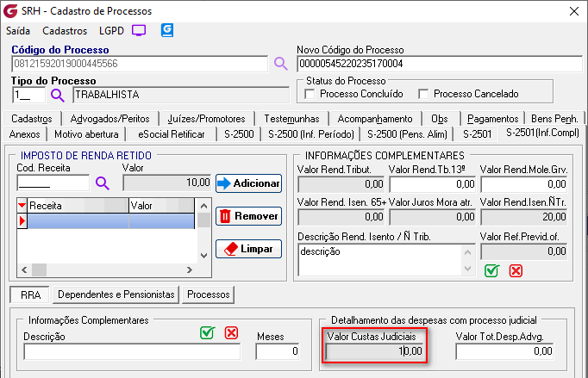The image size is (588, 378).
Task: Click Valor Custas Judiciais field
Action: 374,351
